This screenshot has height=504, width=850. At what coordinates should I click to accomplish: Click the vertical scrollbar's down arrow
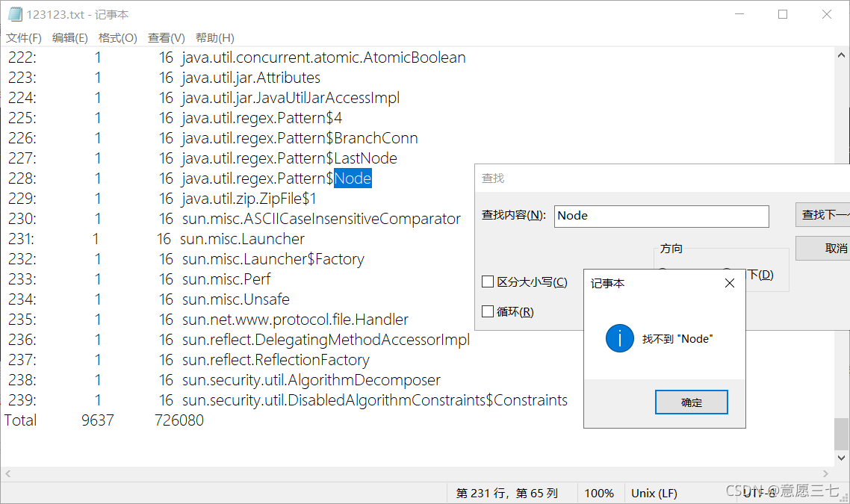point(841,458)
